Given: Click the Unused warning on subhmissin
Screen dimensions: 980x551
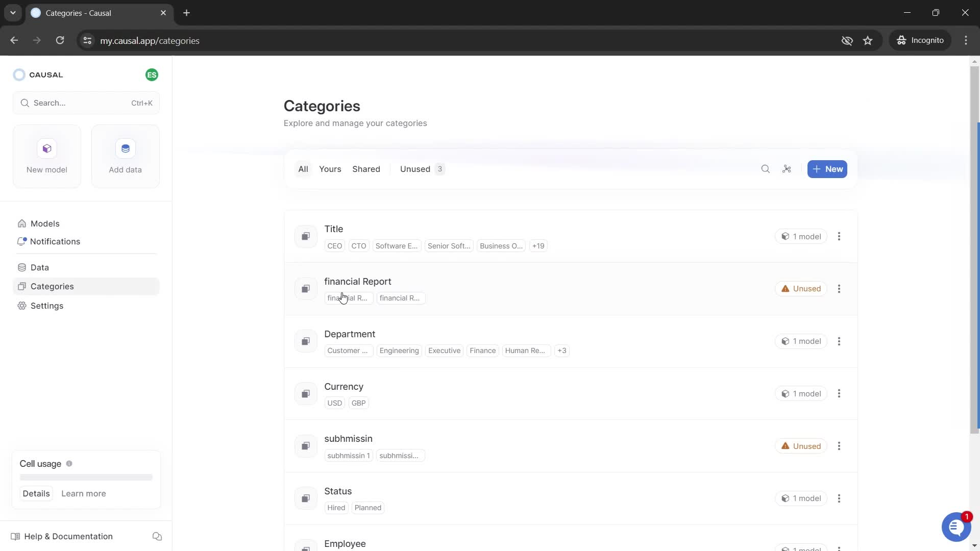Looking at the screenshot, I should click(801, 446).
